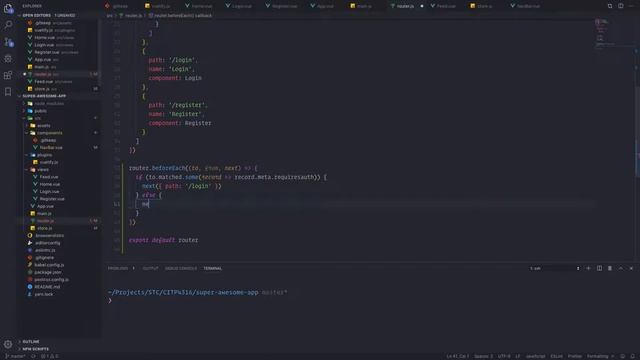Click Prettier in the status bar
640x360 pixels.
click(575, 356)
